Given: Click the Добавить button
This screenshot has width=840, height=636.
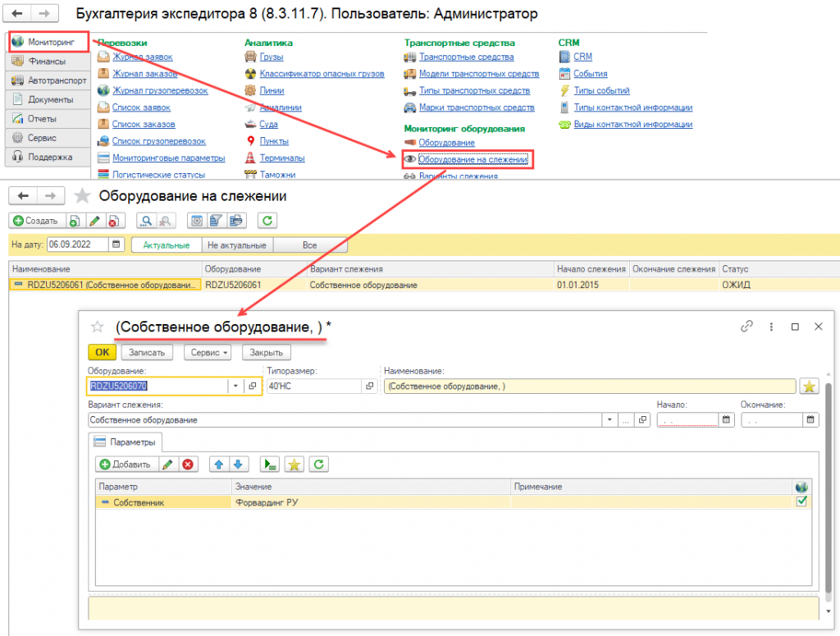Looking at the screenshot, I should [x=126, y=464].
